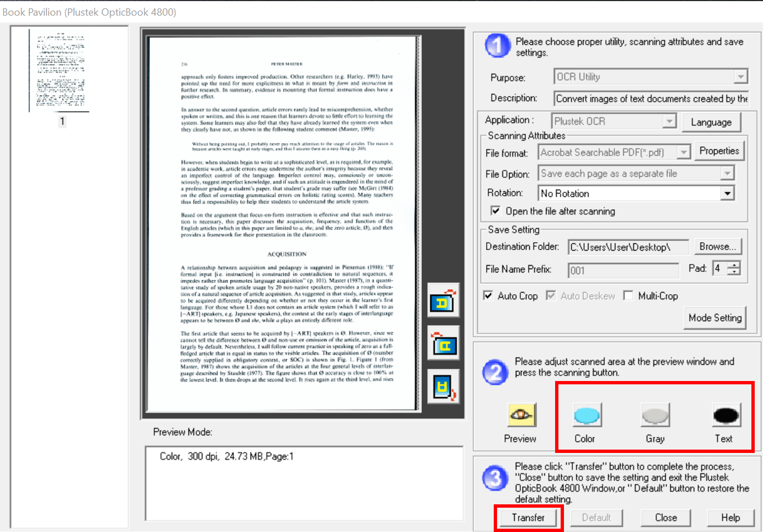
Task: Select the page 1 thumbnail
Action: [x=60, y=71]
